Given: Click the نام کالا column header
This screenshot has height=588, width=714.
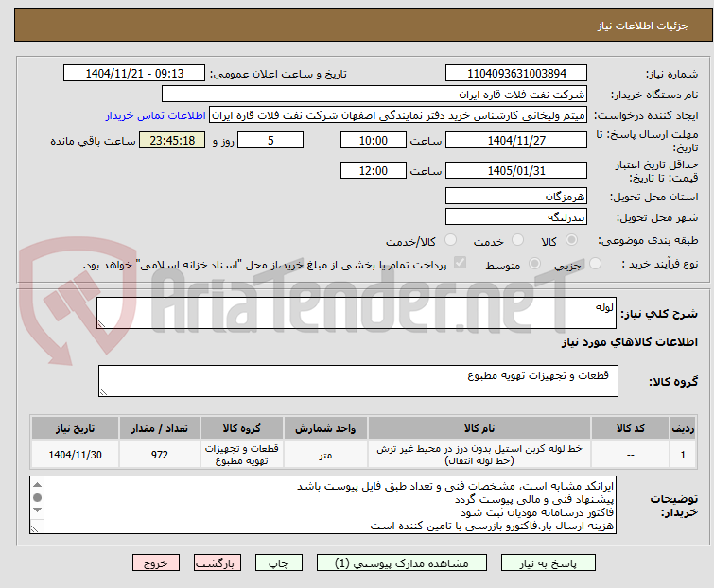Looking at the screenshot, I should 479,428.
